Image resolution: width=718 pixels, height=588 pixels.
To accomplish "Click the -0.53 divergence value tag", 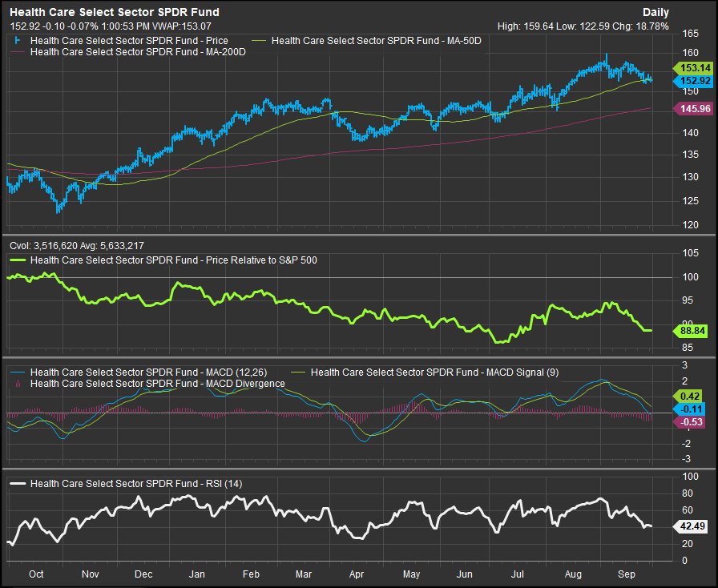I will (x=689, y=422).
